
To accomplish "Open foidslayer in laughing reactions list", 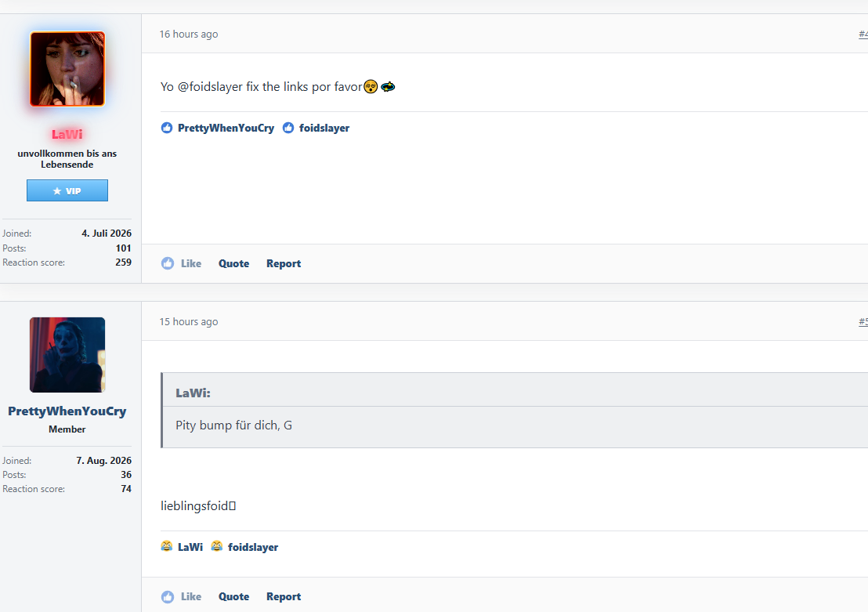I will 253,547.
